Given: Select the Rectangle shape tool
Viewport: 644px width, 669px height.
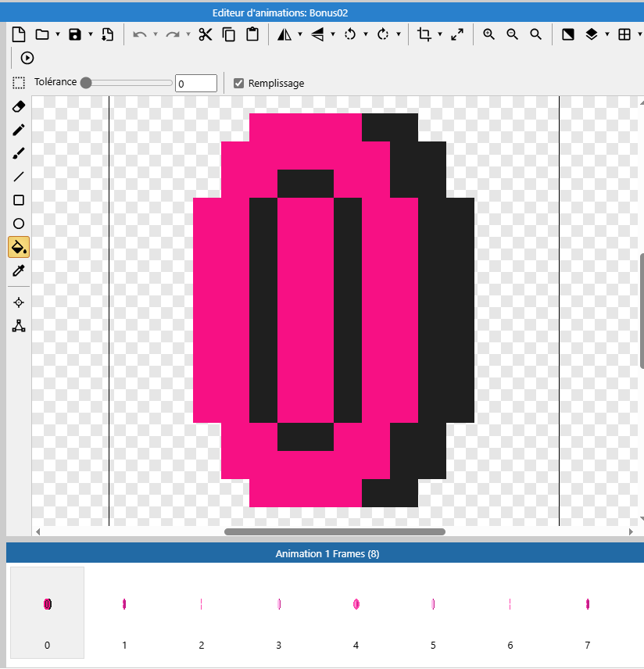Looking at the screenshot, I should coord(19,200).
